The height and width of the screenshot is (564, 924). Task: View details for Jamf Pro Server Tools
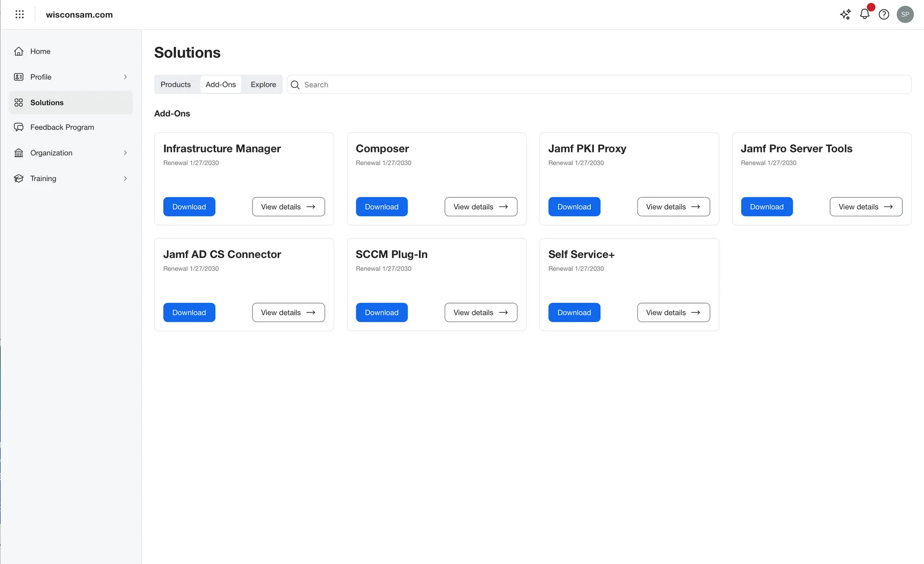click(x=866, y=207)
